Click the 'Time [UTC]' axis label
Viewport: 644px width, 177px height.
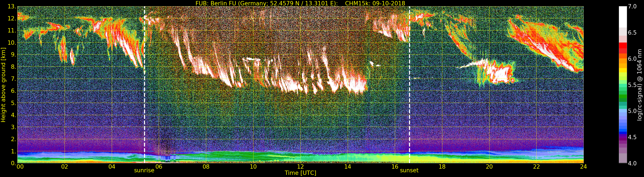pos(300,173)
